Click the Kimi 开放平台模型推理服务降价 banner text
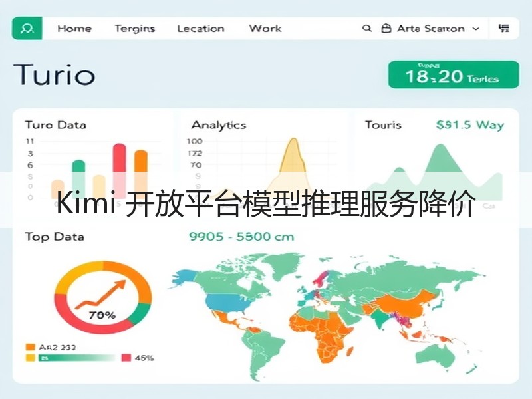Image resolution: width=532 pixels, height=399 pixels. tap(265, 204)
